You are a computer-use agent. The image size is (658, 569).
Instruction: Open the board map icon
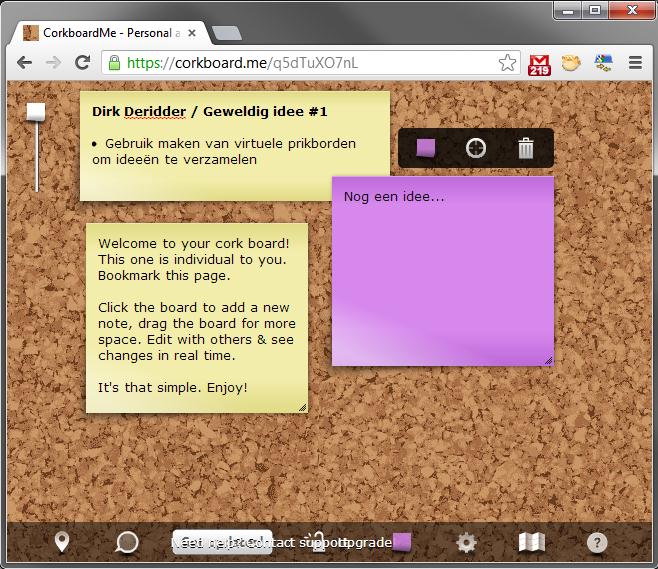(531, 542)
